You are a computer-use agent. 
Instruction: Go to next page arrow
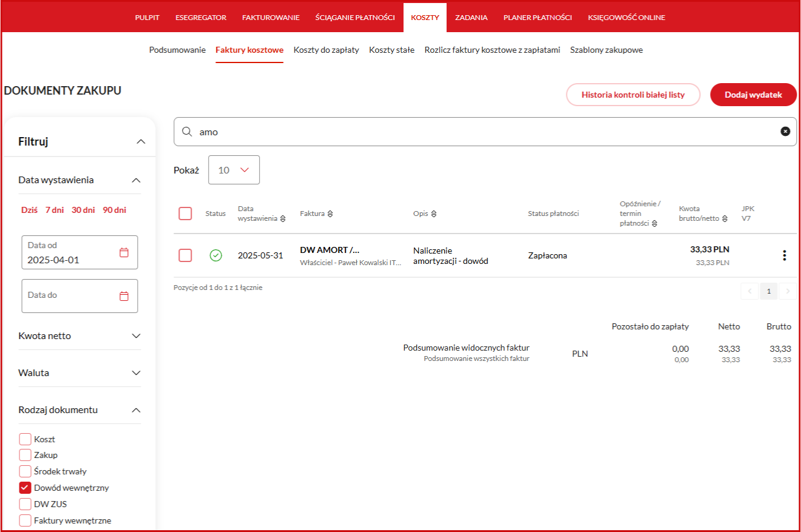(788, 292)
